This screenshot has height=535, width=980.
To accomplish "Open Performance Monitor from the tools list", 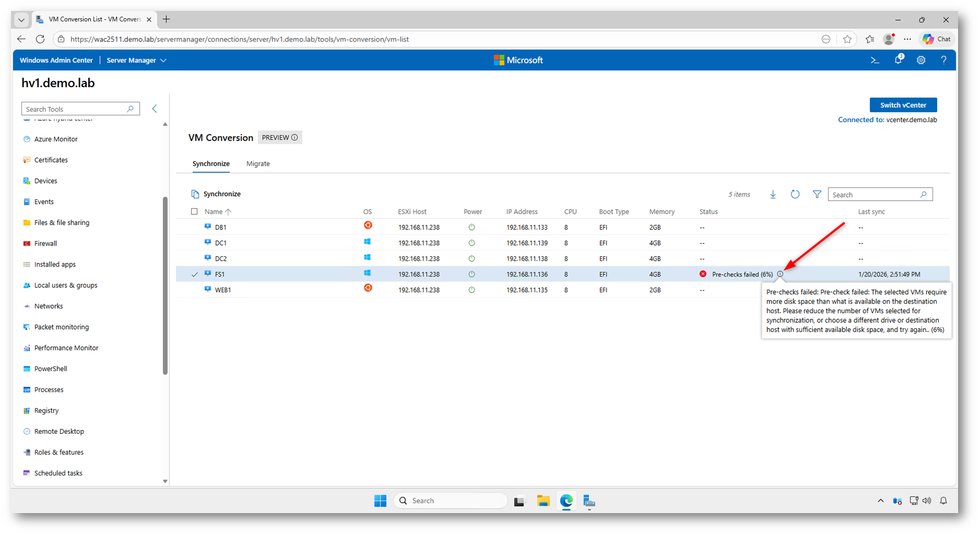I will pos(66,348).
